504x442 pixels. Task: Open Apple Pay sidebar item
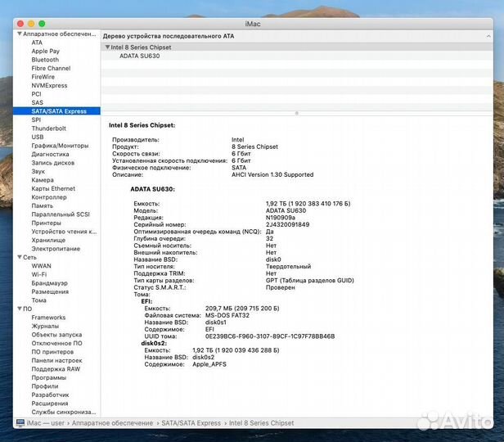click(45, 51)
